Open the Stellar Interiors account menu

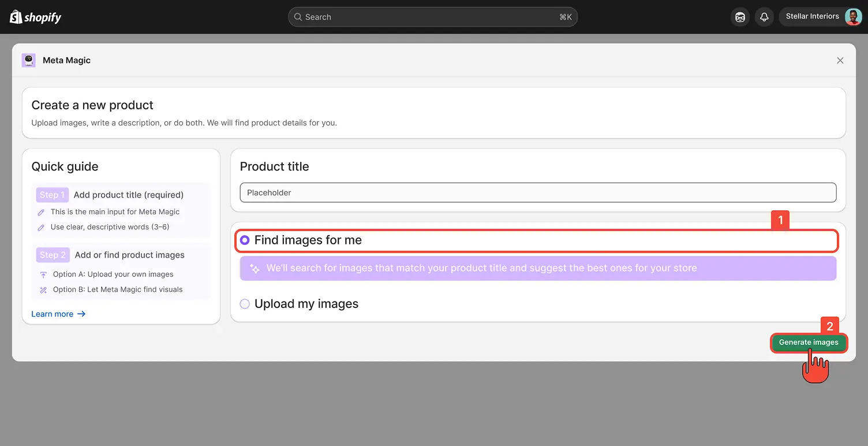[813, 16]
